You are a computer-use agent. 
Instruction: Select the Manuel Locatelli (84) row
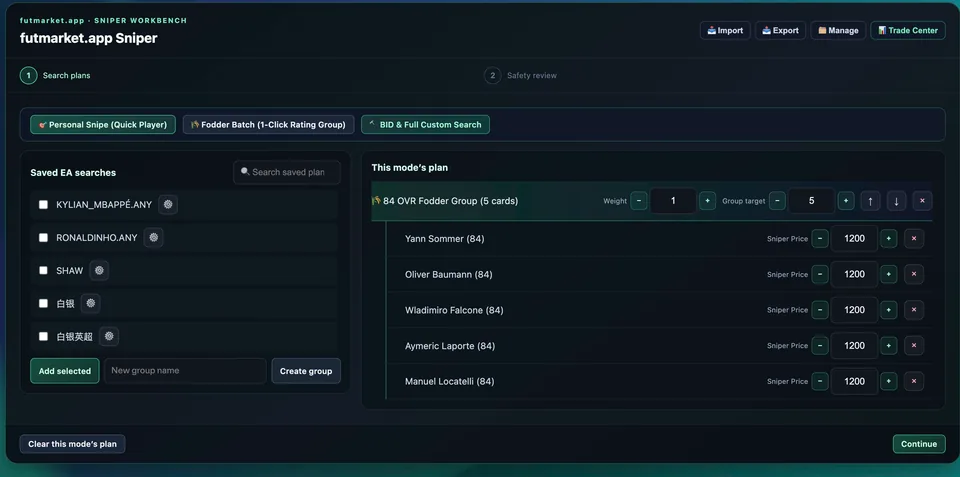(660, 381)
